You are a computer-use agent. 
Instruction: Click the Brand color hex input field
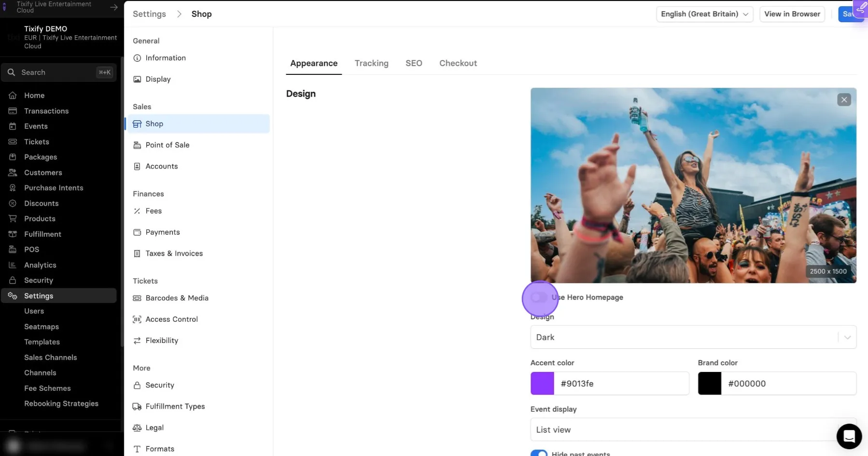coord(789,384)
